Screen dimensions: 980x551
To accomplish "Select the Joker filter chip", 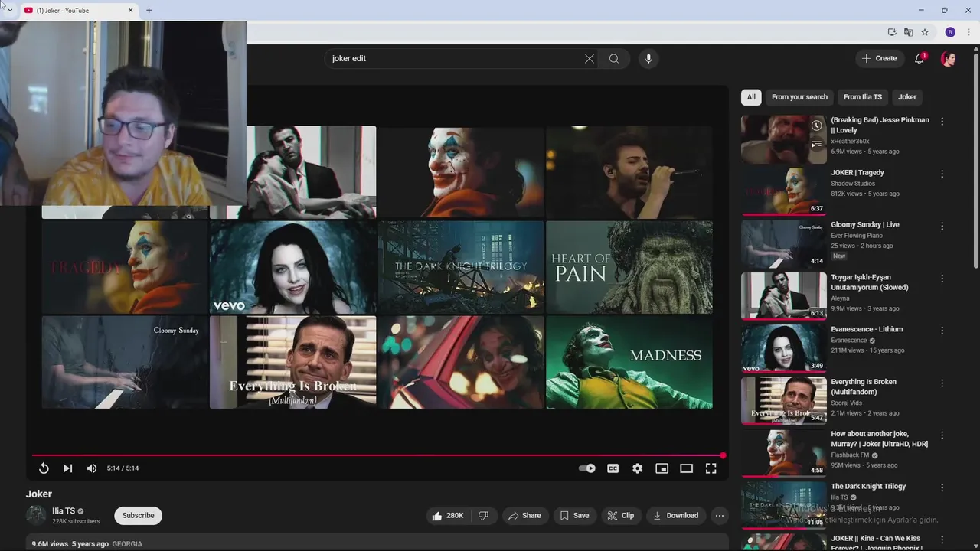I will click(907, 97).
